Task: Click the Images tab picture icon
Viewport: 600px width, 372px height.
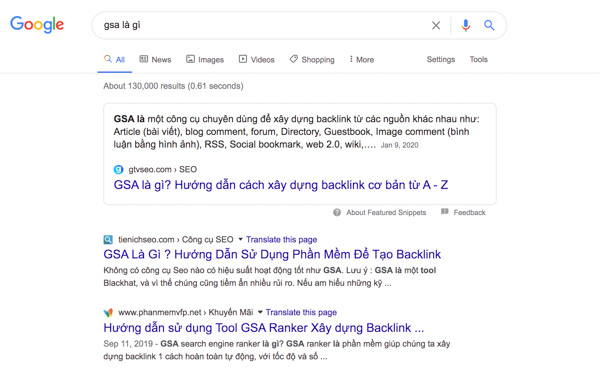Action: pyautogui.click(x=190, y=59)
